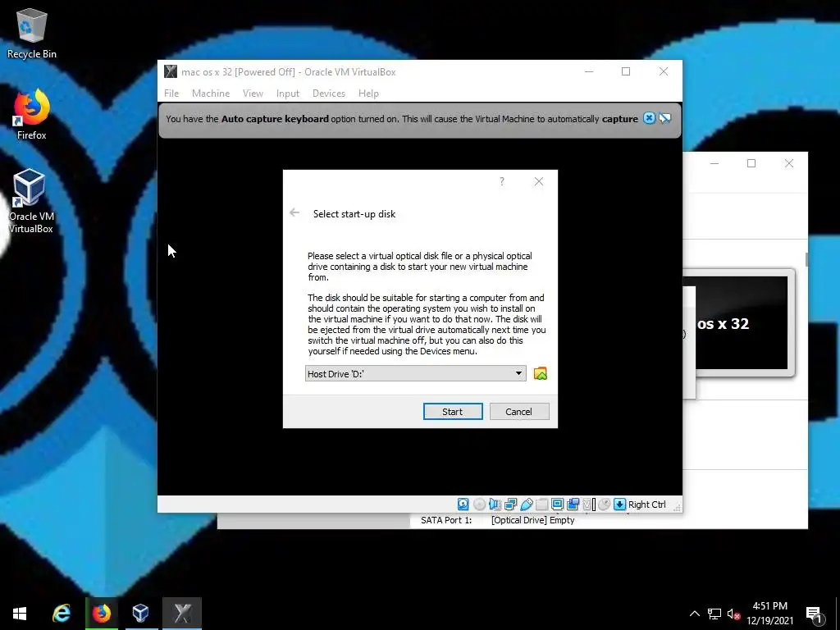
Task: Switch to Firefox in the taskbar
Action: tap(101, 613)
